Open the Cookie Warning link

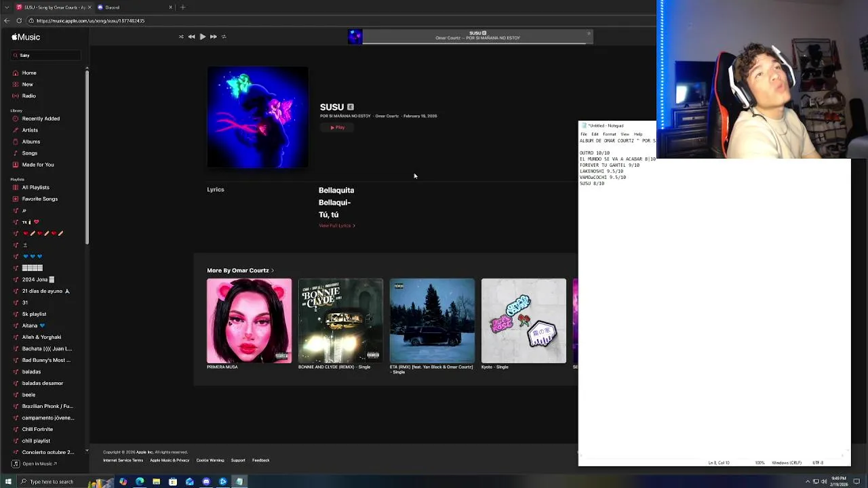[x=210, y=460]
